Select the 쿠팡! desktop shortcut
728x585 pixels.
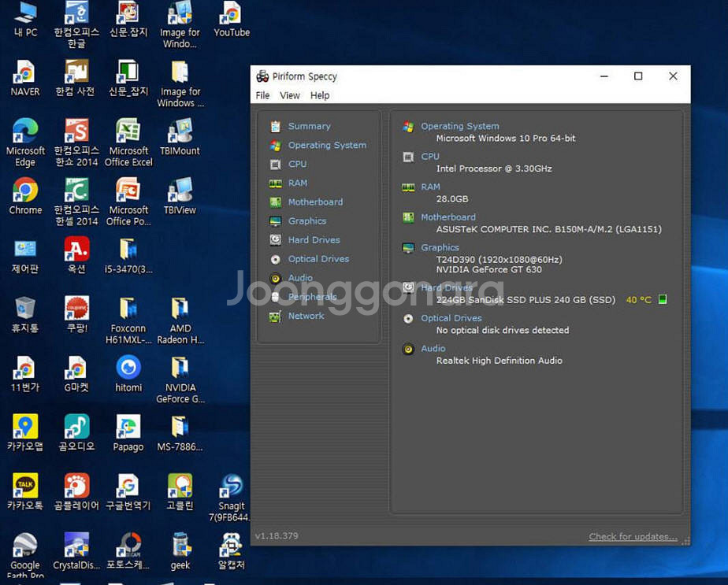click(76, 314)
